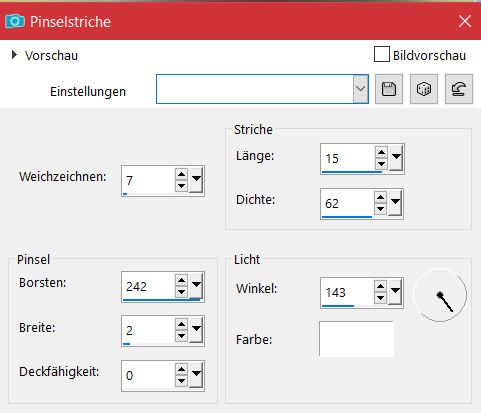Increase the Länge value with up arrow
The image size is (481, 413).
click(381, 153)
